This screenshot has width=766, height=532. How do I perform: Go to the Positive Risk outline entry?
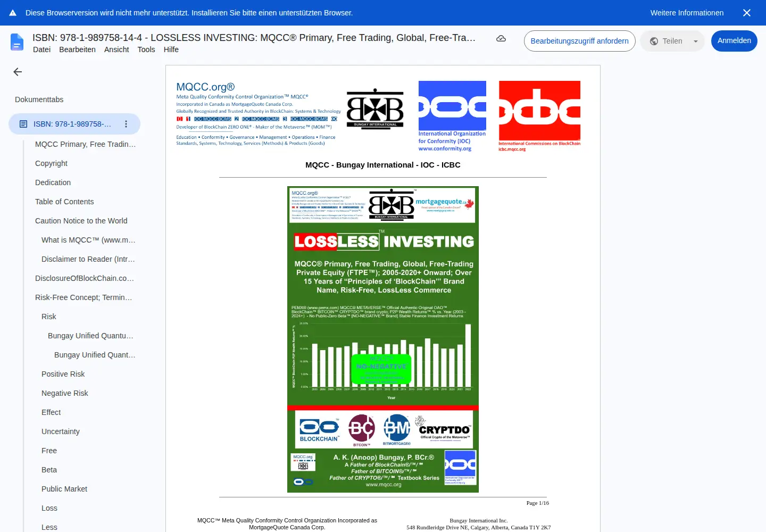pos(63,374)
